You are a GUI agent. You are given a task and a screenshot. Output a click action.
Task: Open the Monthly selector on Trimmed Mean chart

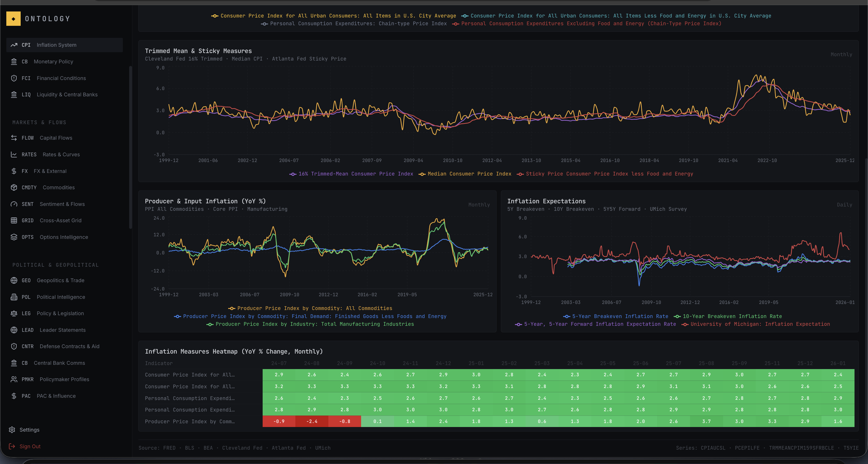point(841,54)
